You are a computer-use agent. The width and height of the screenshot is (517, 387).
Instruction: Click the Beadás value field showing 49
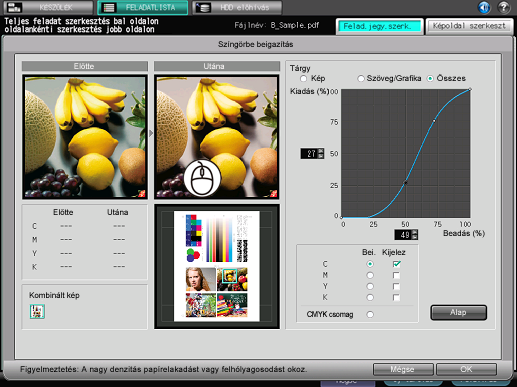(403, 235)
